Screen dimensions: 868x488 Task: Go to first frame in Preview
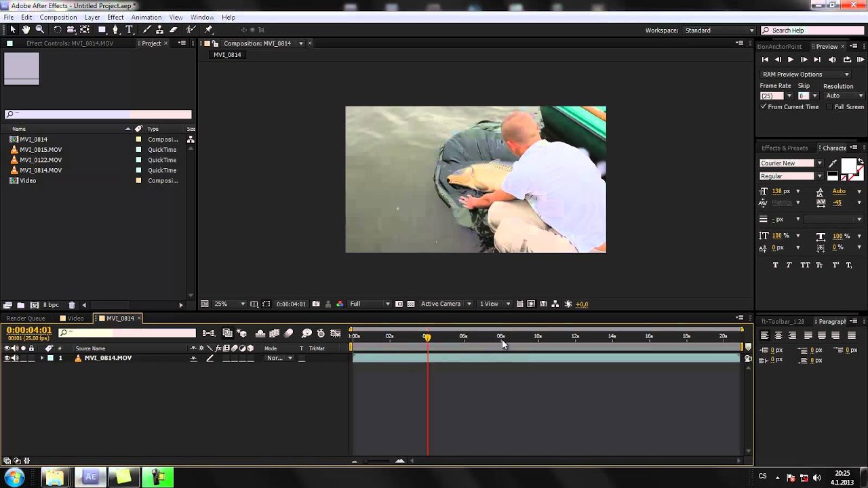pos(765,60)
